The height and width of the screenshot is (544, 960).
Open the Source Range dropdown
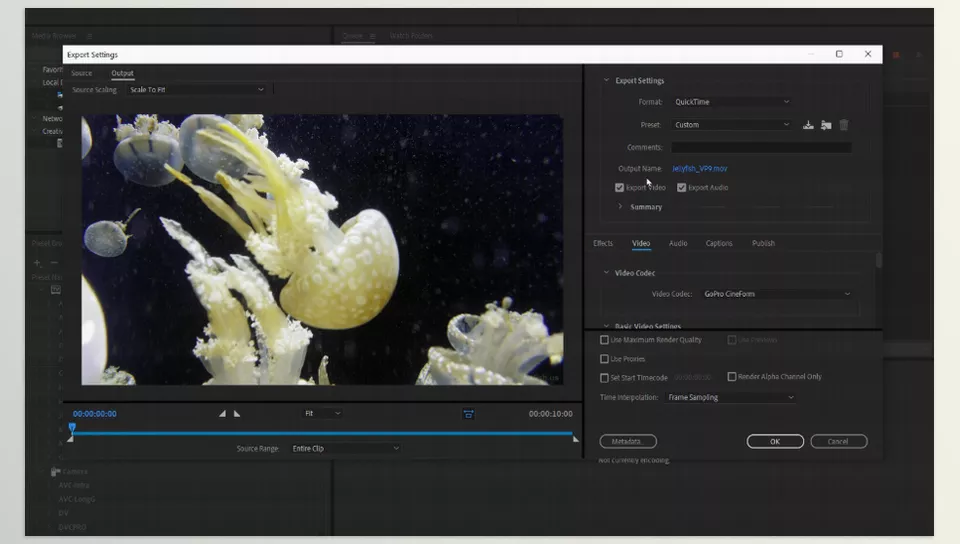coord(345,449)
